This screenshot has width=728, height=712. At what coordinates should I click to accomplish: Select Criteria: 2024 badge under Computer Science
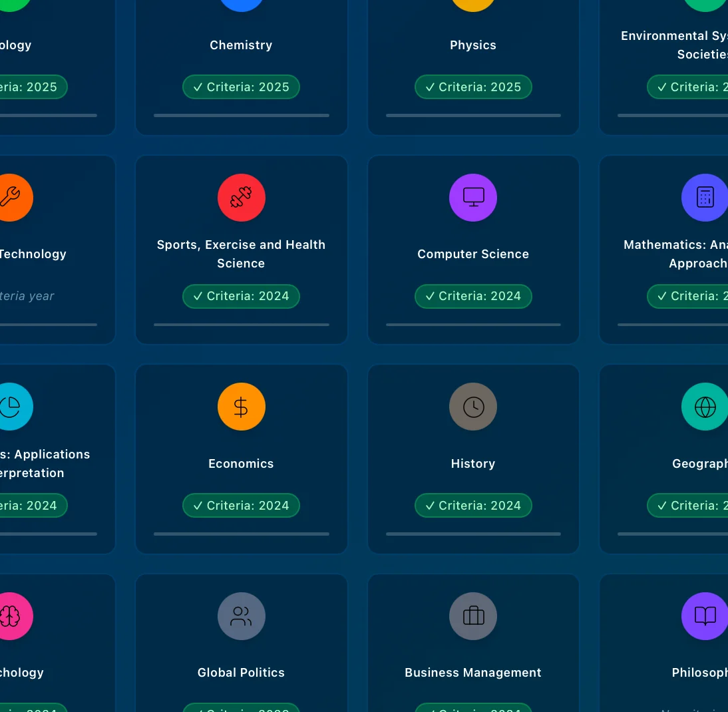(x=473, y=296)
